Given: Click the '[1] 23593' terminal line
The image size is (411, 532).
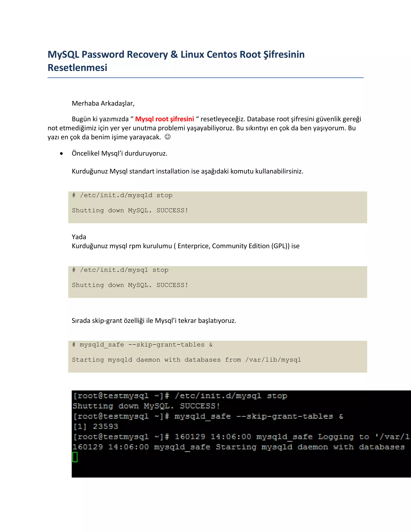Looking at the screenshot, I should [x=96, y=427].
